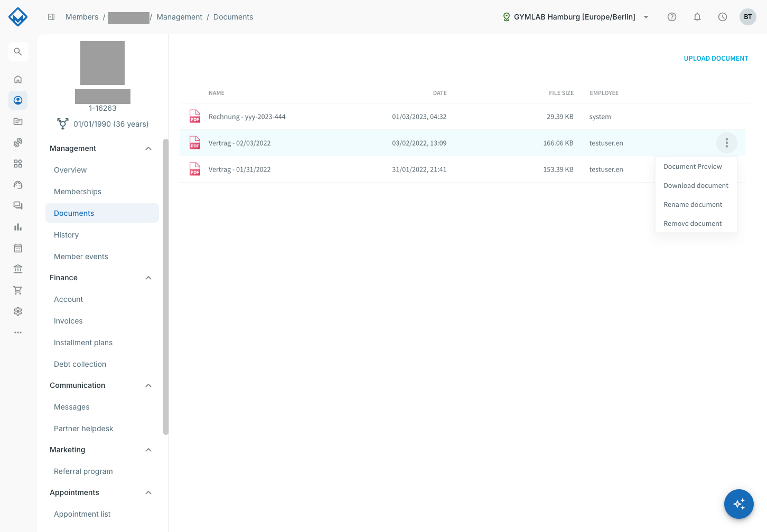767x532 pixels.
Task: Open the search icon in sidebar
Action: (x=18, y=52)
